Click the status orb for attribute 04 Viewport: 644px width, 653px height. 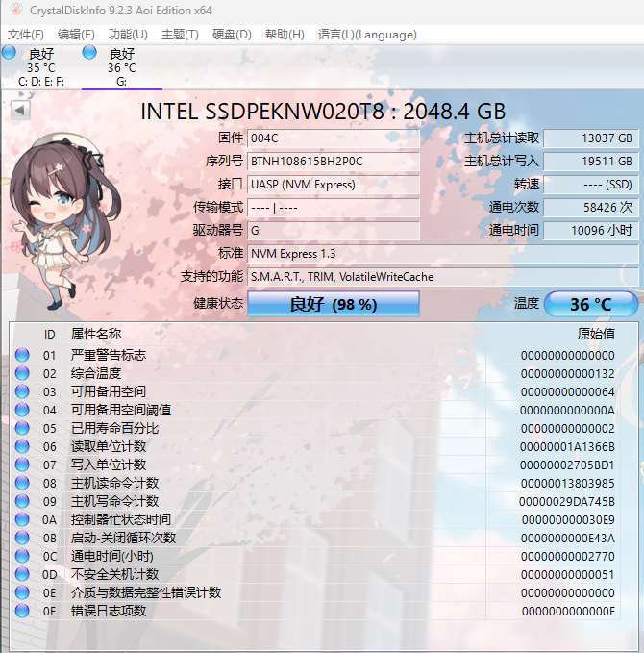coord(22,410)
